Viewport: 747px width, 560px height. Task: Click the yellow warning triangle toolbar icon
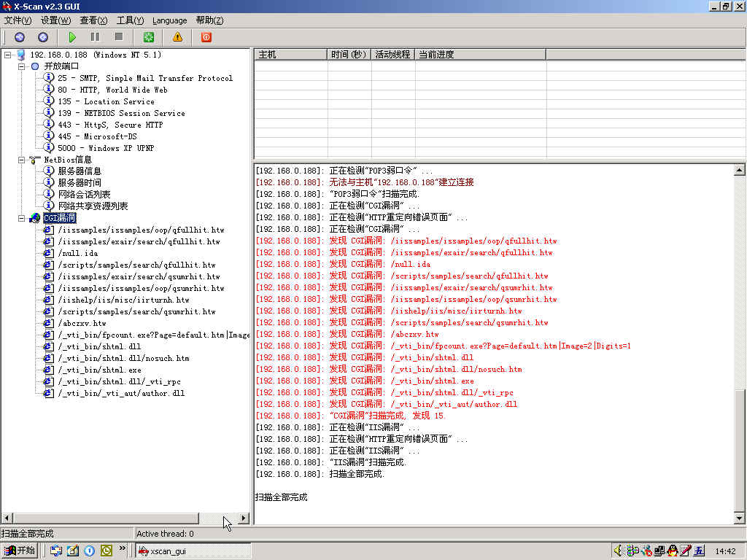(x=178, y=37)
